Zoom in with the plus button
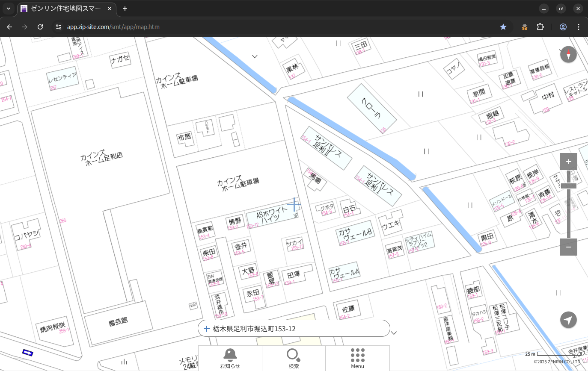 tap(568, 162)
